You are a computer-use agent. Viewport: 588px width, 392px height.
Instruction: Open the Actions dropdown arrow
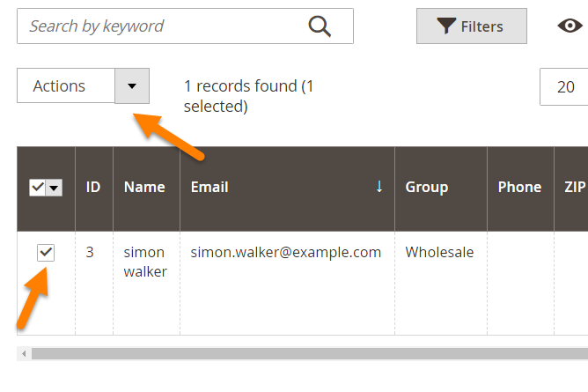132,86
